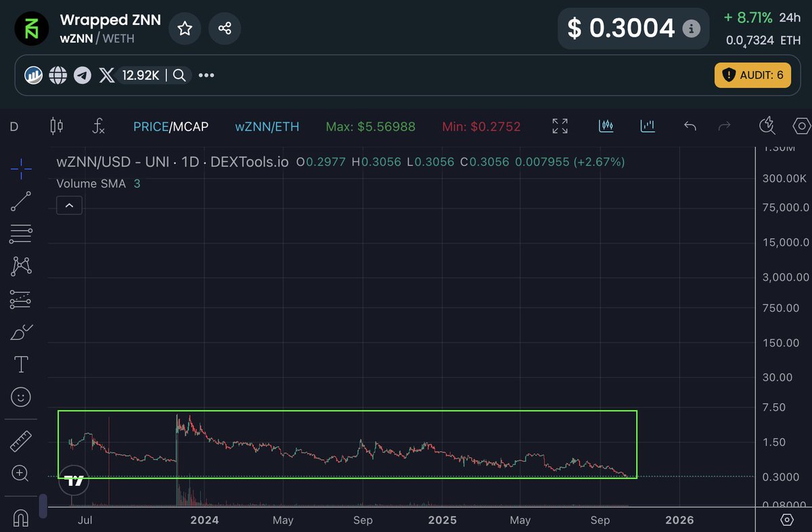Enter fullscreen chart mode
812x532 pixels.
tap(560, 126)
